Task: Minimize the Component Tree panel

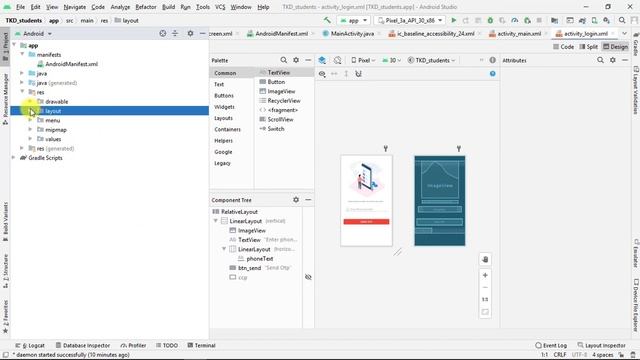Action: 308,200
